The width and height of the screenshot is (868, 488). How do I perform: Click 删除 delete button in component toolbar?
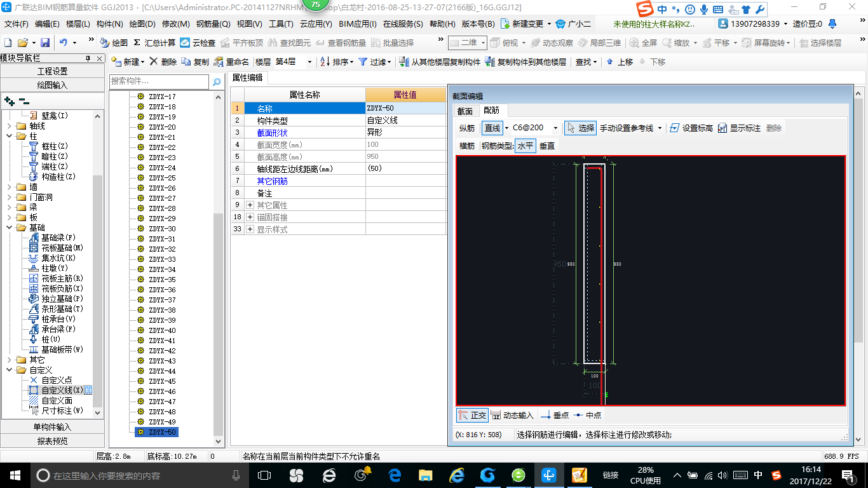pyautogui.click(x=163, y=62)
